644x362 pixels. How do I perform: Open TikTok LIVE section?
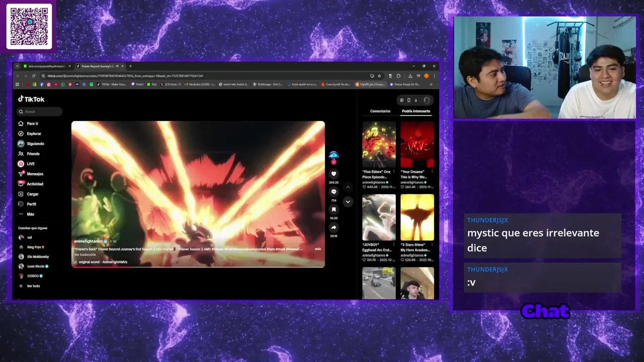point(26,164)
